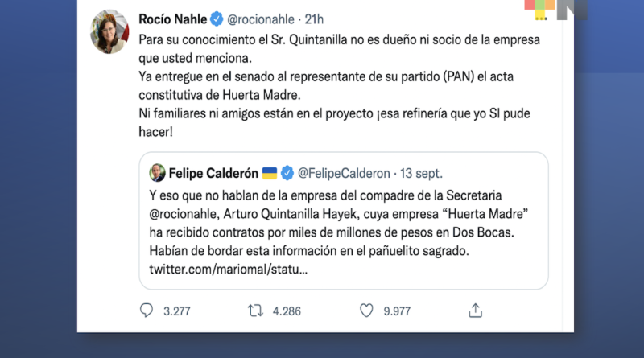Click the @rocionahle handle in the tweet header
The height and width of the screenshot is (358, 644).
click(262, 18)
